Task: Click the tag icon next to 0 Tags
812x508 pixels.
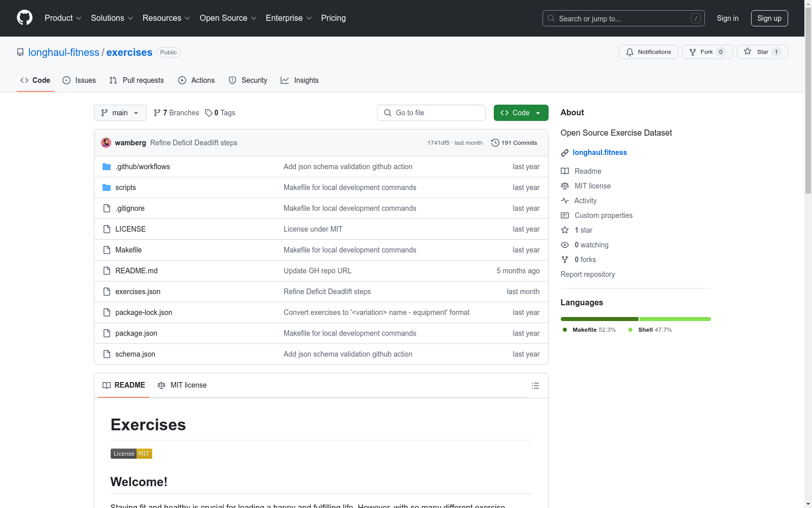Action: point(209,113)
